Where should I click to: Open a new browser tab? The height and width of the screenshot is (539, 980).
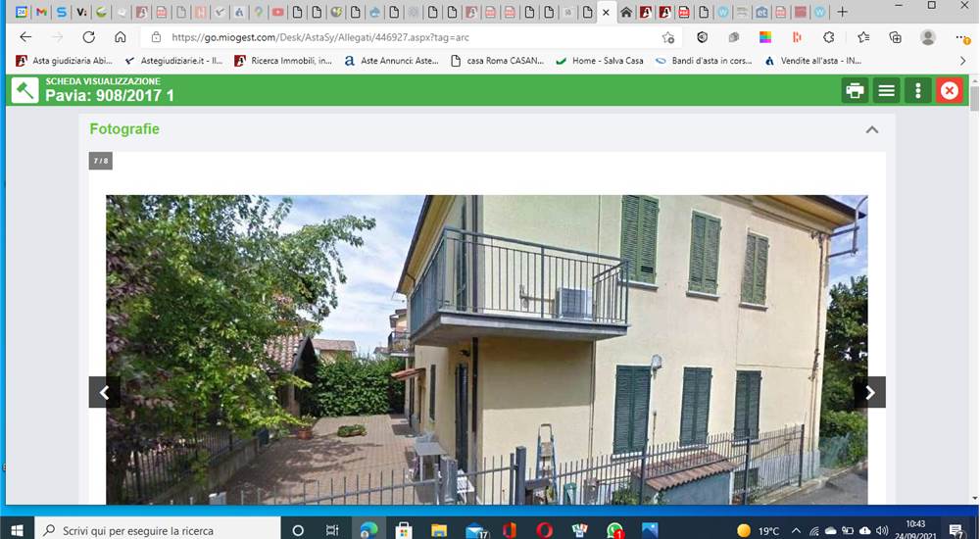coord(842,12)
